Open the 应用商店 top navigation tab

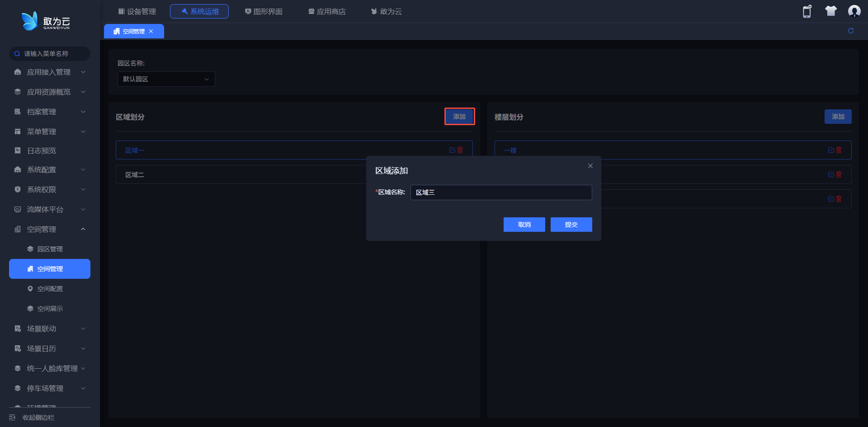point(327,11)
